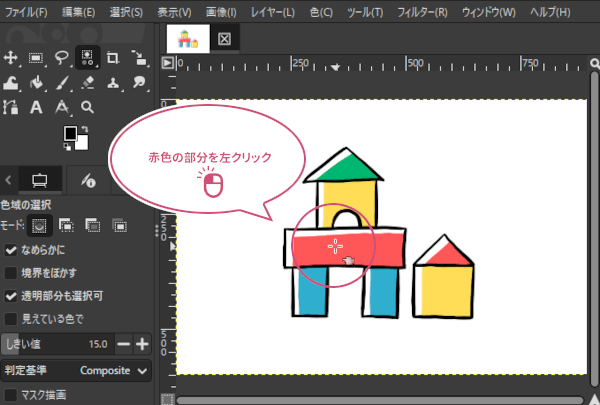Select the Rectangle Select tool

(x=36, y=58)
